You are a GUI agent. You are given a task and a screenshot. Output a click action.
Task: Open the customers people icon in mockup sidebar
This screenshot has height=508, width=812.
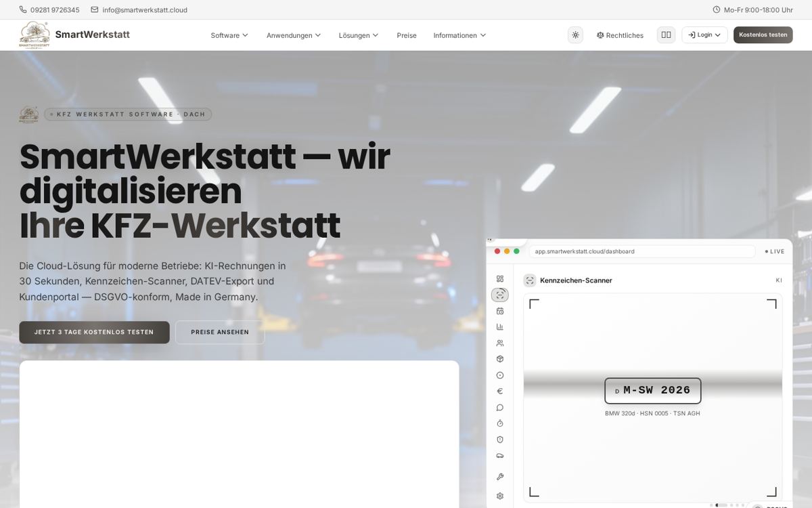click(x=500, y=343)
